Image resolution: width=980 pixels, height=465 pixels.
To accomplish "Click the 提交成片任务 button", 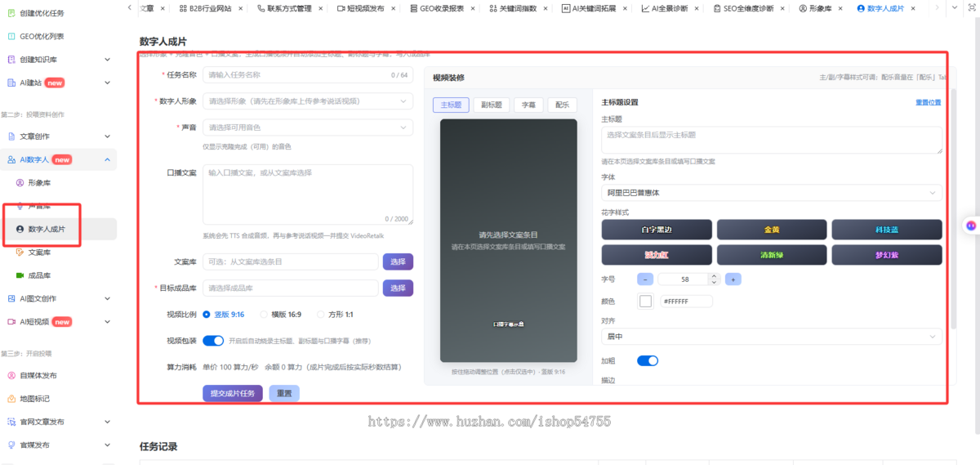I will 233,393.
